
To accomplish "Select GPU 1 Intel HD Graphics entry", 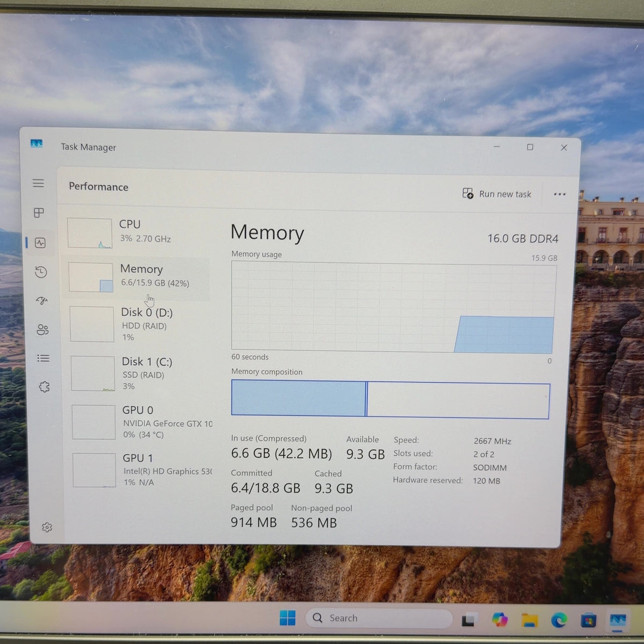I will pos(143,470).
